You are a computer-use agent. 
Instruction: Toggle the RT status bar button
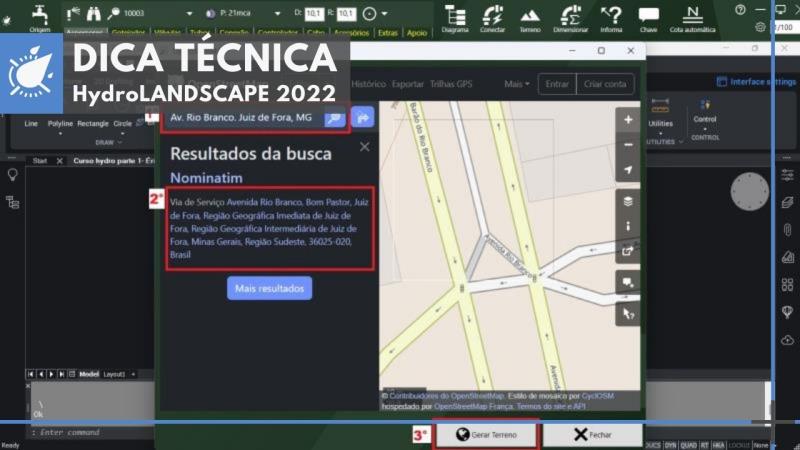(705, 445)
